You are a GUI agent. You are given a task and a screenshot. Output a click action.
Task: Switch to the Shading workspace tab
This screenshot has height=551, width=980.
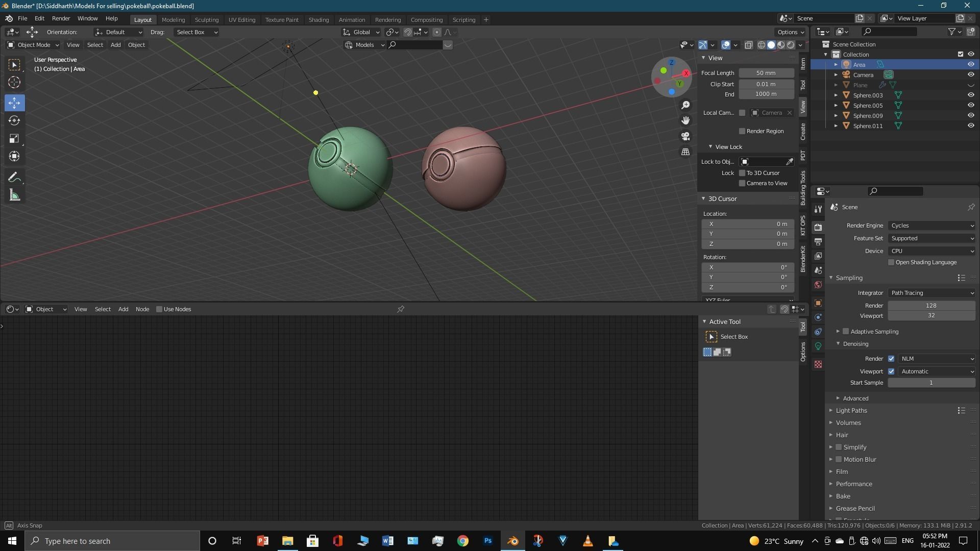318,20
